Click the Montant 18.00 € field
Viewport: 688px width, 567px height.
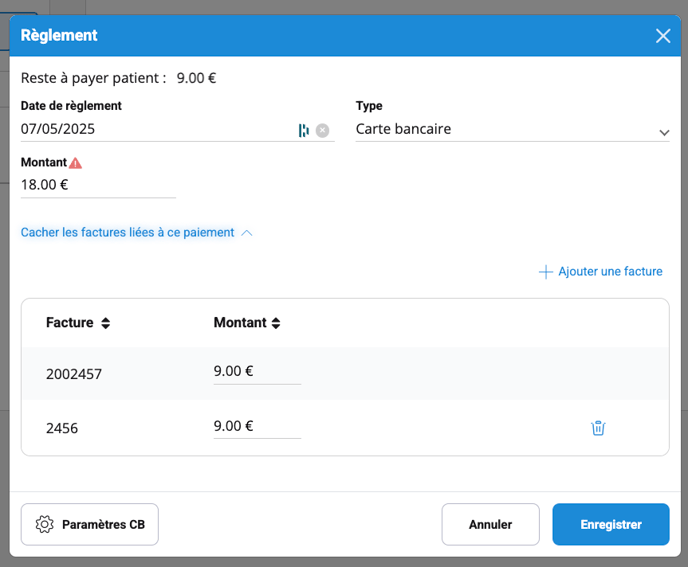click(97, 185)
